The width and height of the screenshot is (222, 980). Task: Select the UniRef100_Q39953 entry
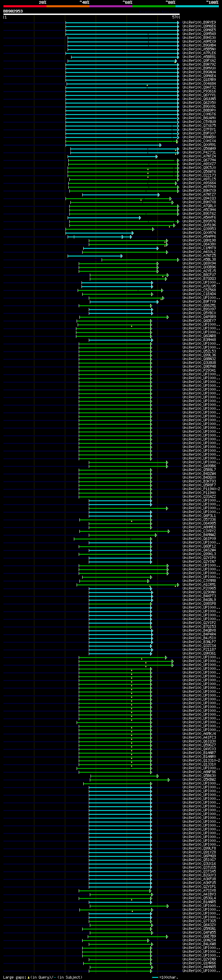(199, 229)
